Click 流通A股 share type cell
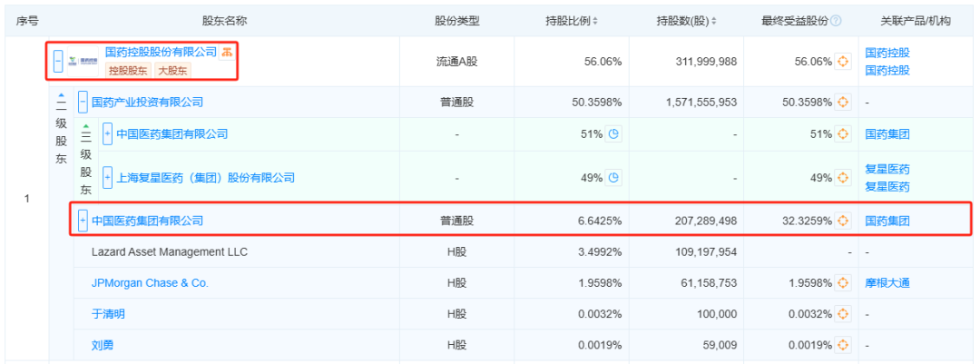The image size is (980, 364). coord(456,62)
